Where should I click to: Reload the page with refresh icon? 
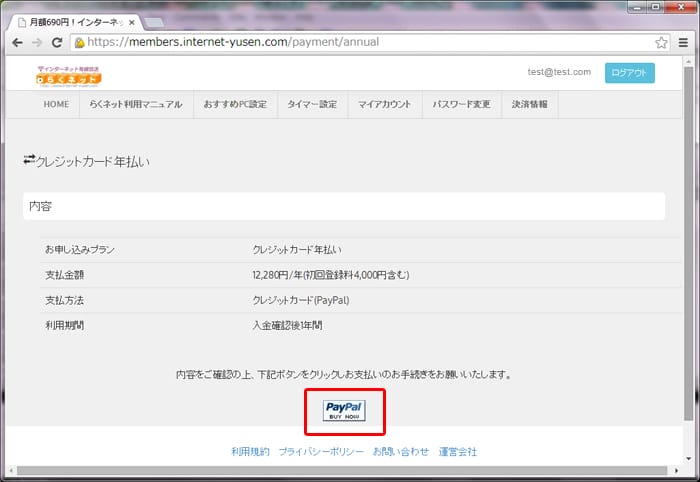[x=57, y=43]
